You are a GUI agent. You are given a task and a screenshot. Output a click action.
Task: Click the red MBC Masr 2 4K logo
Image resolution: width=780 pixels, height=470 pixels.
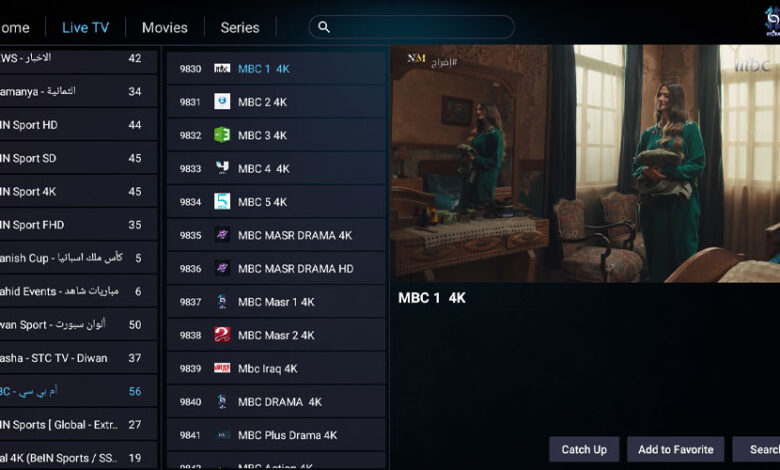pos(222,335)
